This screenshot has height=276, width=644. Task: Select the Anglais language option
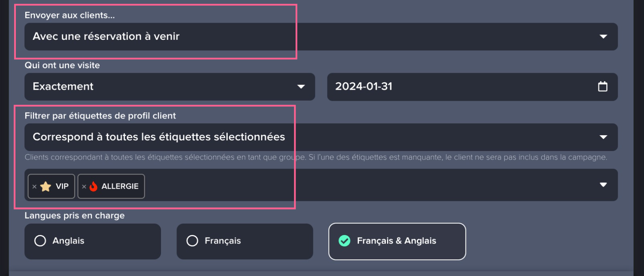tap(40, 241)
